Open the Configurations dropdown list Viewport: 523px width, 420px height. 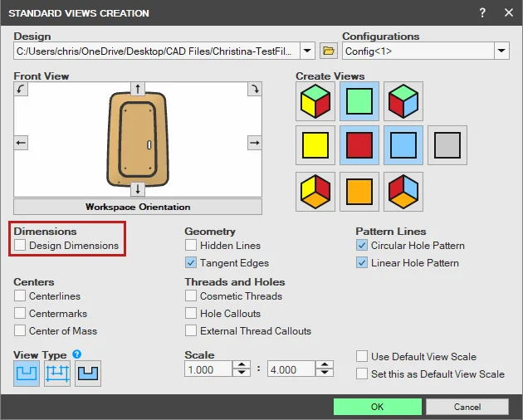501,51
